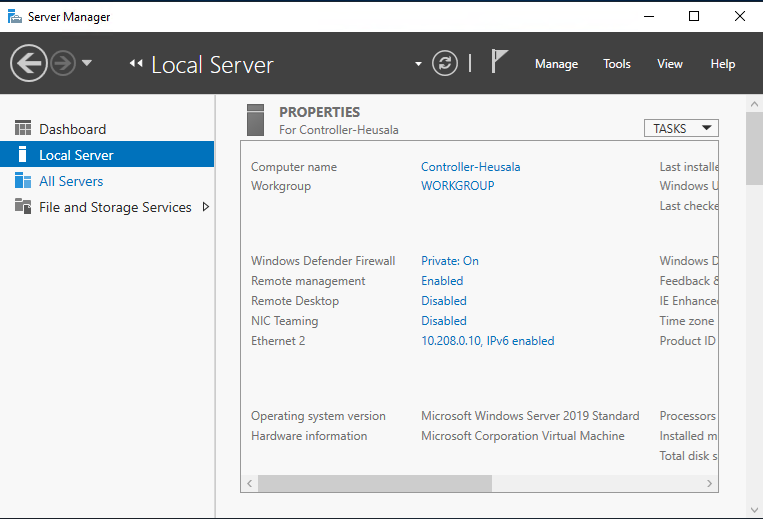Open the Tools menu
763x519 pixels.
click(x=617, y=64)
